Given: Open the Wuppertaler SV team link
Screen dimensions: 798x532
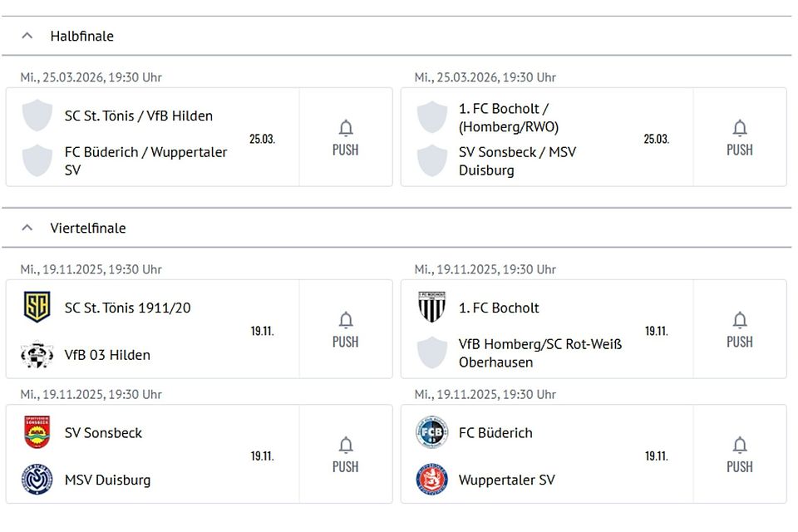Looking at the screenshot, I should pyautogui.click(x=506, y=480).
